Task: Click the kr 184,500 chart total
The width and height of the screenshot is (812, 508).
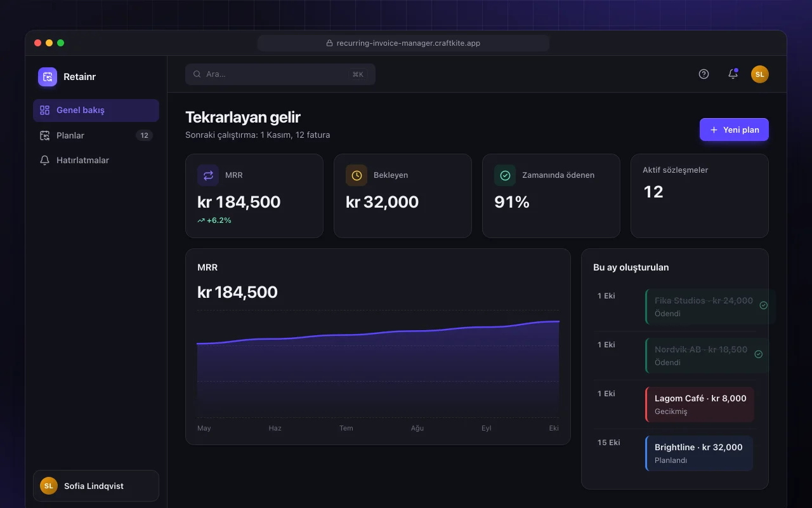Action: [238, 292]
